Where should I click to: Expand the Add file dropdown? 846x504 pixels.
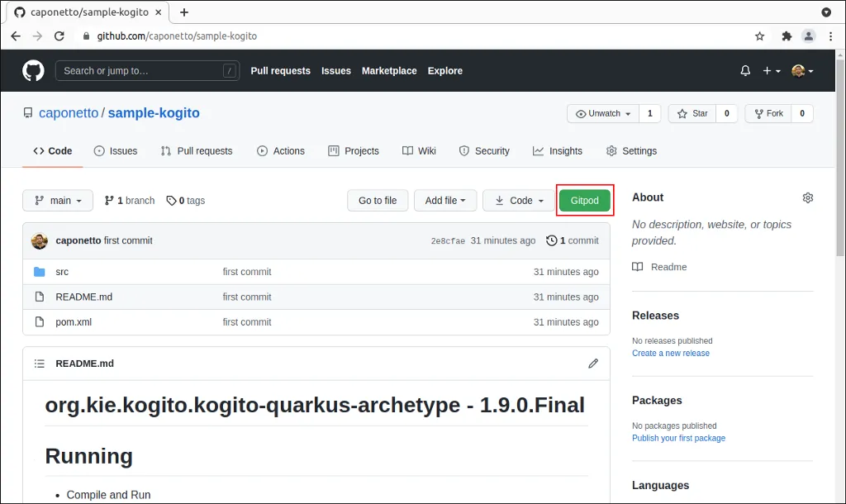[445, 200]
